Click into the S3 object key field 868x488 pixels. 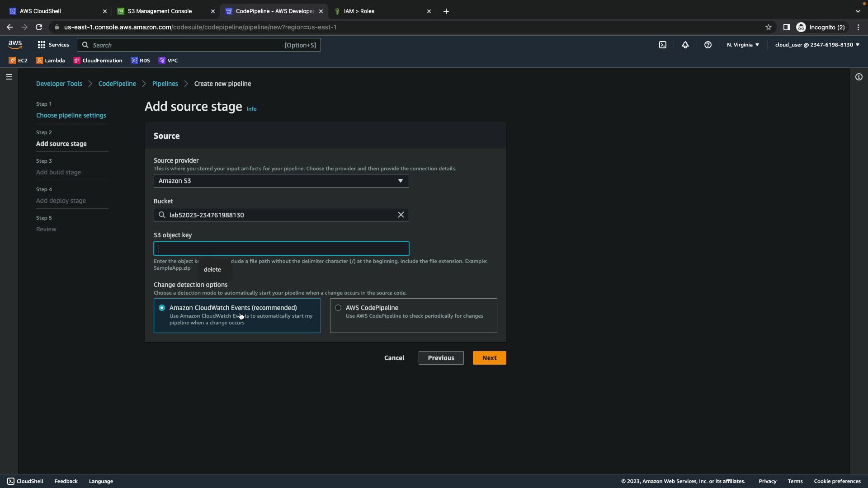[x=281, y=249]
